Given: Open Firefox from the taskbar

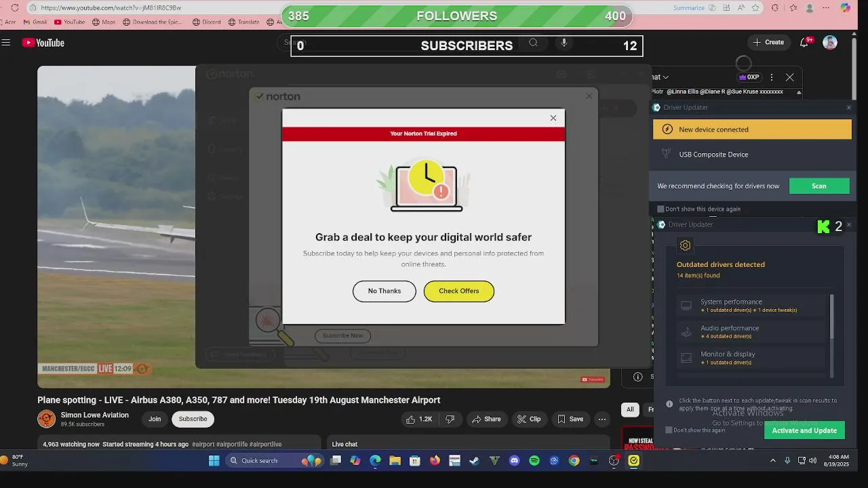Looking at the screenshot, I should click(x=435, y=461).
